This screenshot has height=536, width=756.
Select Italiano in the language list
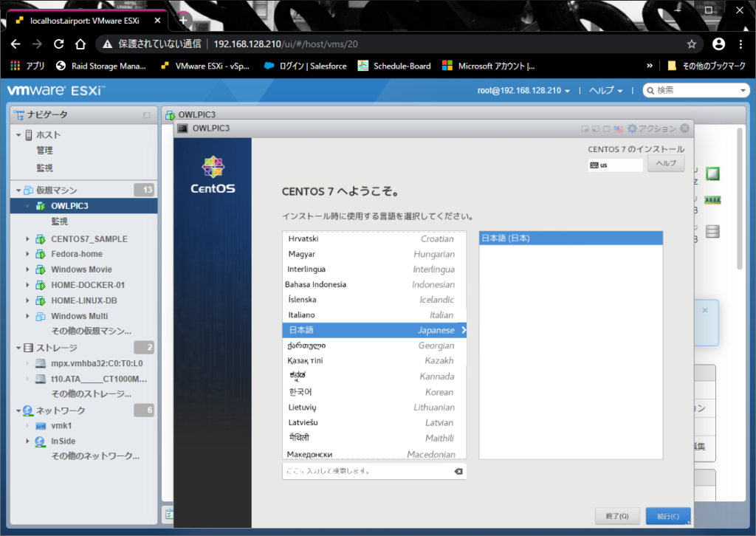pyautogui.click(x=374, y=315)
